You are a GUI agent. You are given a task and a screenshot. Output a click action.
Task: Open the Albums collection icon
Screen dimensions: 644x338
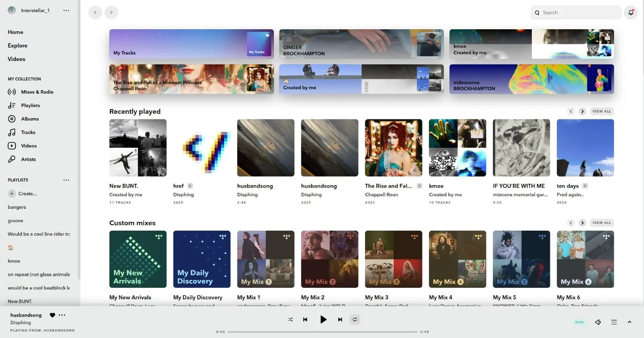point(12,119)
